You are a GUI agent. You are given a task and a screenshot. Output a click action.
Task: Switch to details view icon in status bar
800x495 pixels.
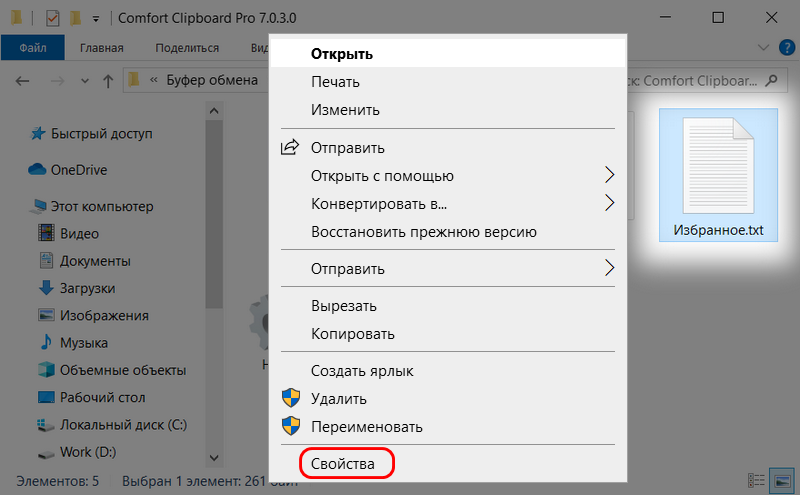(x=756, y=481)
